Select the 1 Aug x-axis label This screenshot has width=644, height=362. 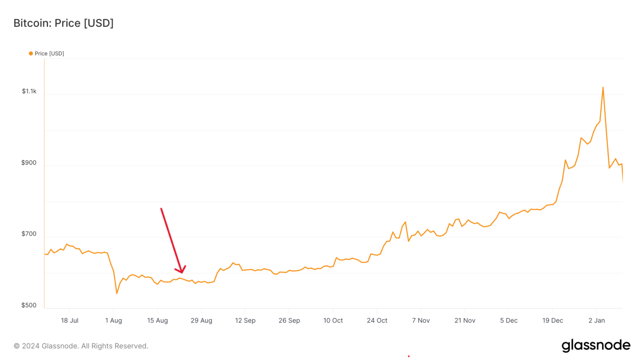114,321
